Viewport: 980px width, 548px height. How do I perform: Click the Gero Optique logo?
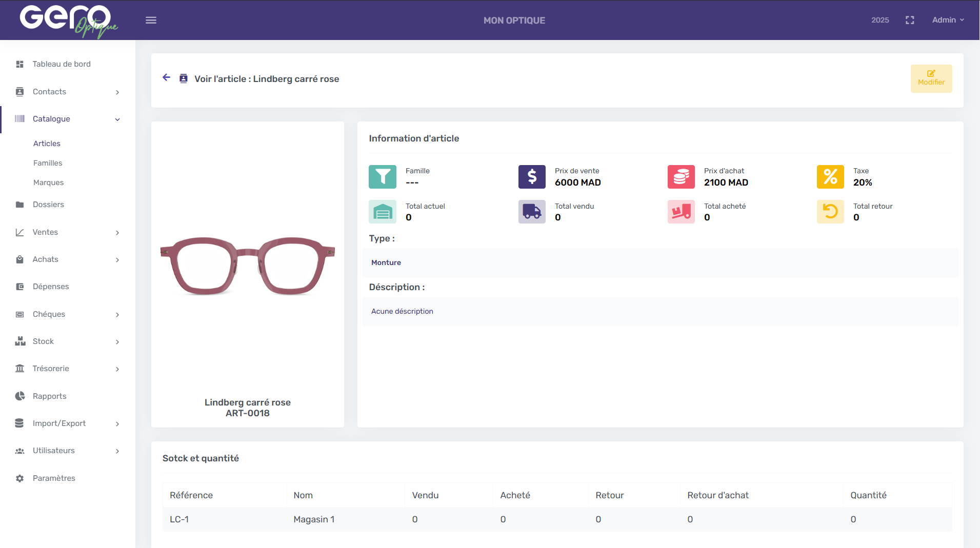(x=68, y=21)
